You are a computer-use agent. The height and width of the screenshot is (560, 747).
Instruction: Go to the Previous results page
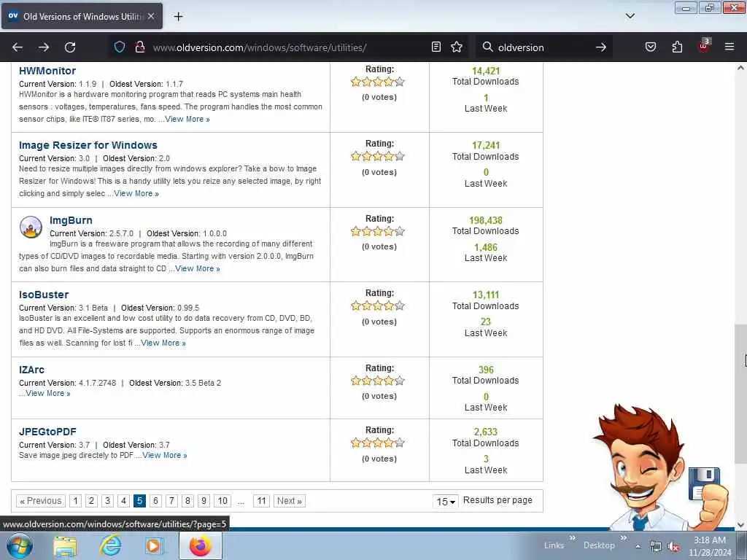[x=41, y=501]
